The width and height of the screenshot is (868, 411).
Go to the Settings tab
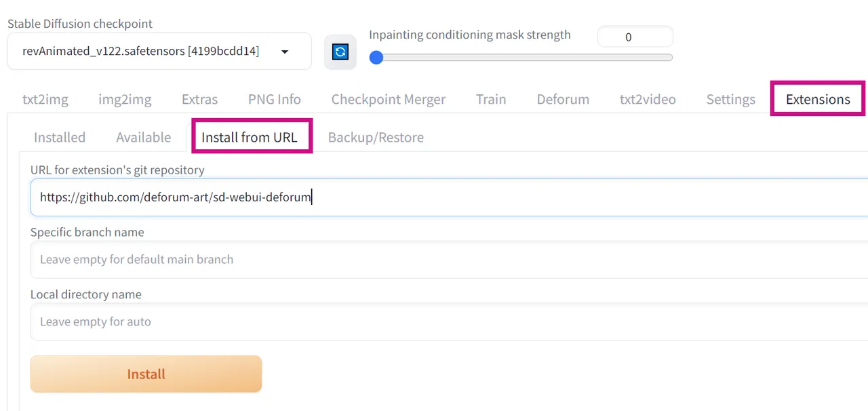point(731,99)
